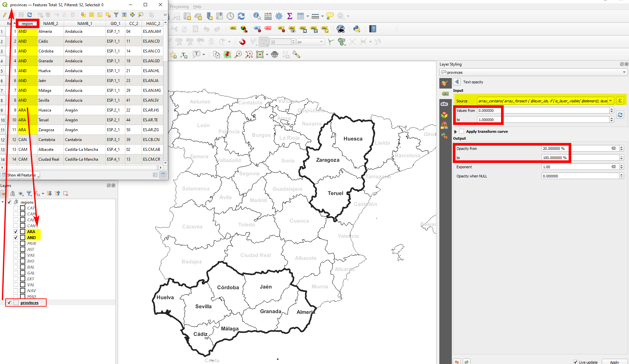
Task: Clear the Opacity from value
Action: 613,149
